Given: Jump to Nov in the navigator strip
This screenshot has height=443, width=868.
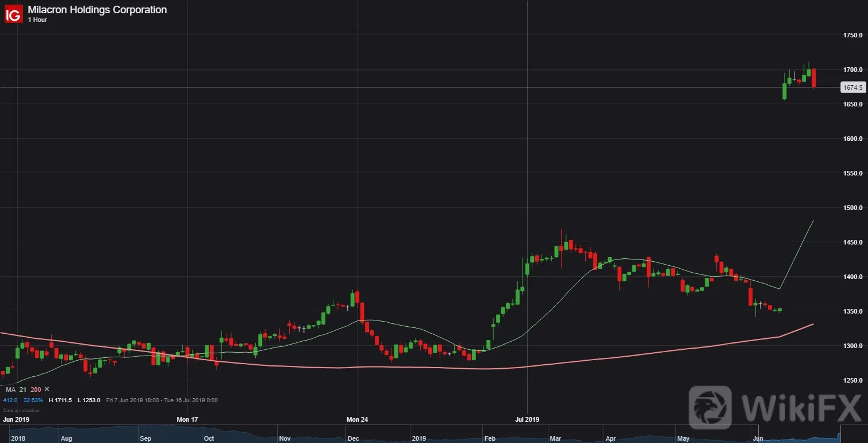Looking at the screenshot, I should pyautogui.click(x=285, y=438).
